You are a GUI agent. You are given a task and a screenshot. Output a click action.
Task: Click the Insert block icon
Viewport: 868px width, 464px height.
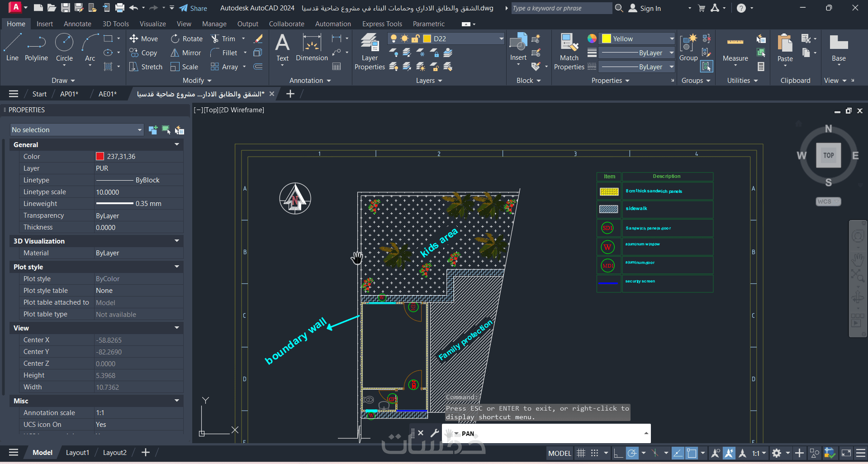[518, 47]
